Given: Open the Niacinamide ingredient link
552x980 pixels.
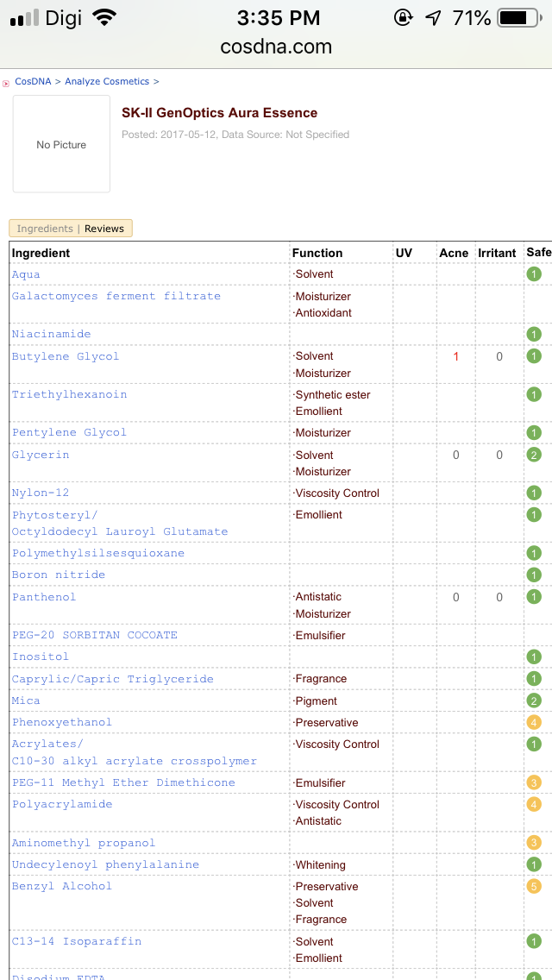Looking at the screenshot, I should tap(51, 335).
